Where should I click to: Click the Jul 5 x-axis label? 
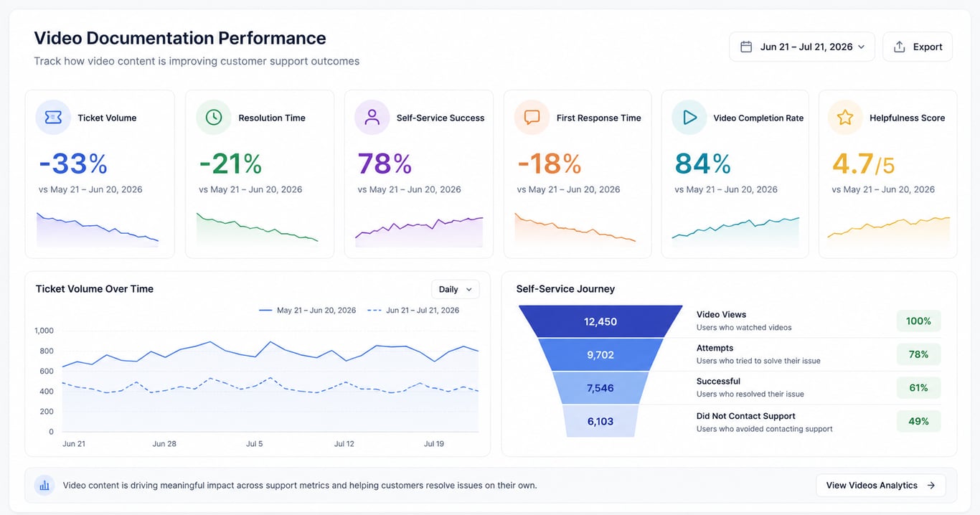point(255,444)
